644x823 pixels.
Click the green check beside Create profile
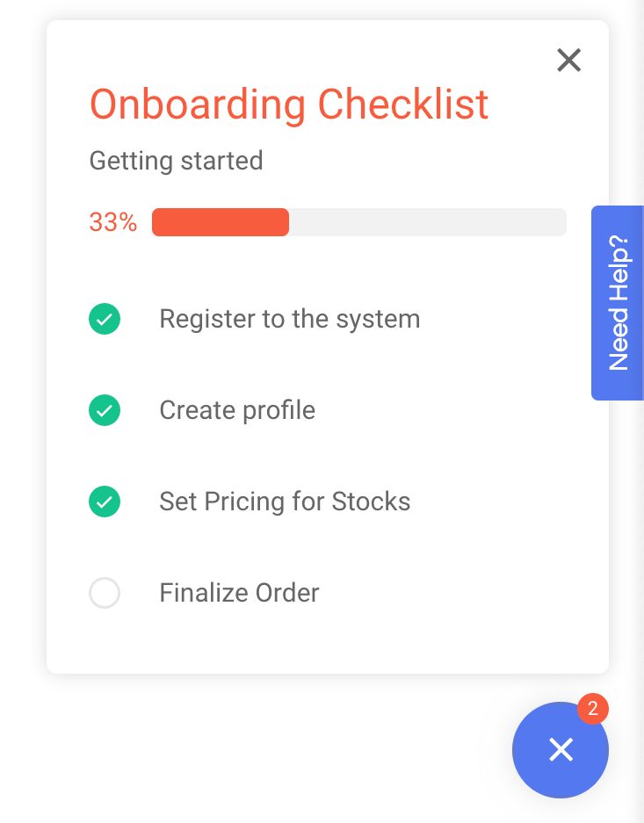coord(105,410)
